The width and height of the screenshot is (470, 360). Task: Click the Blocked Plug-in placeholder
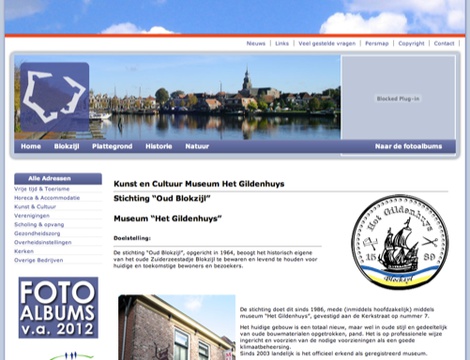click(398, 98)
